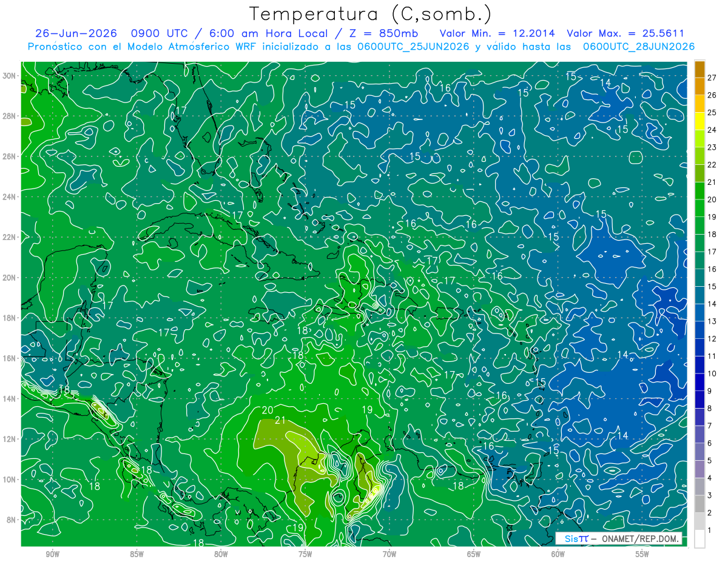Click the yellow legend swatch between 24 and 25
This screenshot has width=728, height=562.
tap(699, 121)
